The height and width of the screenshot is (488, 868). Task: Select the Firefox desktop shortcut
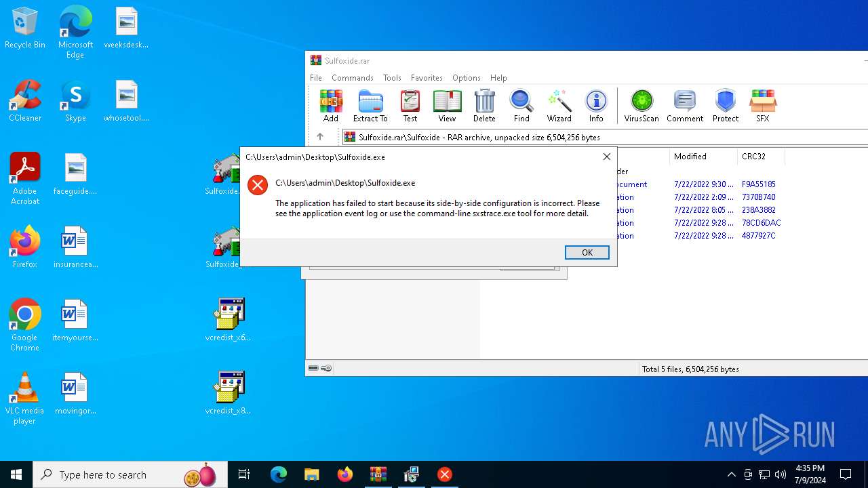(x=25, y=247)
